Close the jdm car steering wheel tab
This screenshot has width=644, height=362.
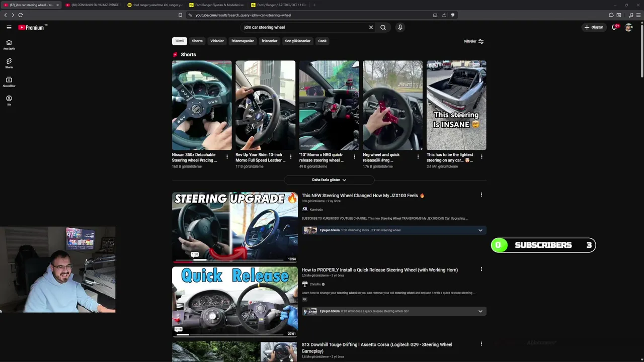tap(57, 5)
